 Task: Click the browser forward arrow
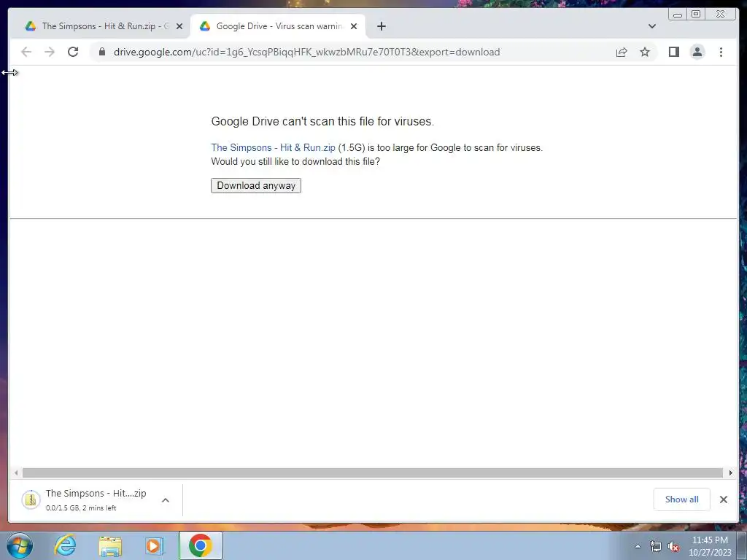coord(50,52)
